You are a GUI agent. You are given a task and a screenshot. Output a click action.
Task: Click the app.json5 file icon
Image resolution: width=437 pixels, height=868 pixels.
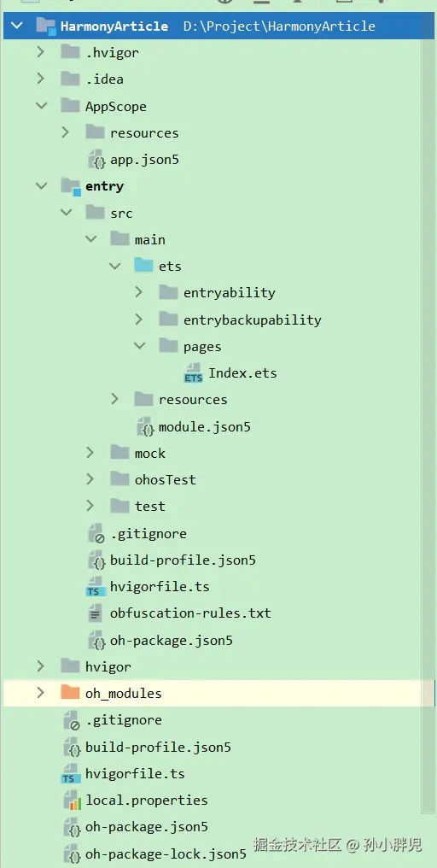tap(96, 160)
